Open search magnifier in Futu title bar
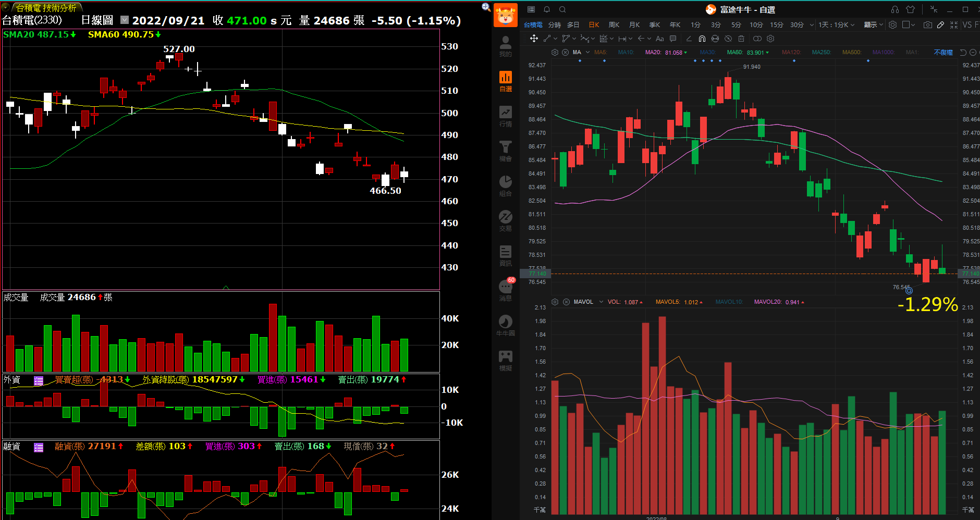The image size is (980, 520). point(562,9)
